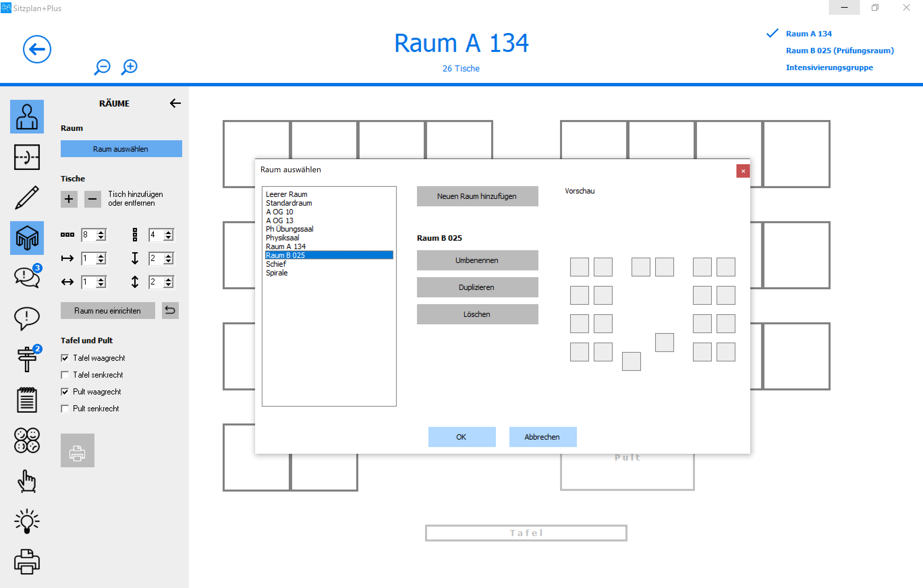Open the signpost icon in sidebar
This screenshot has height=588, width=923.
[27, 359]
